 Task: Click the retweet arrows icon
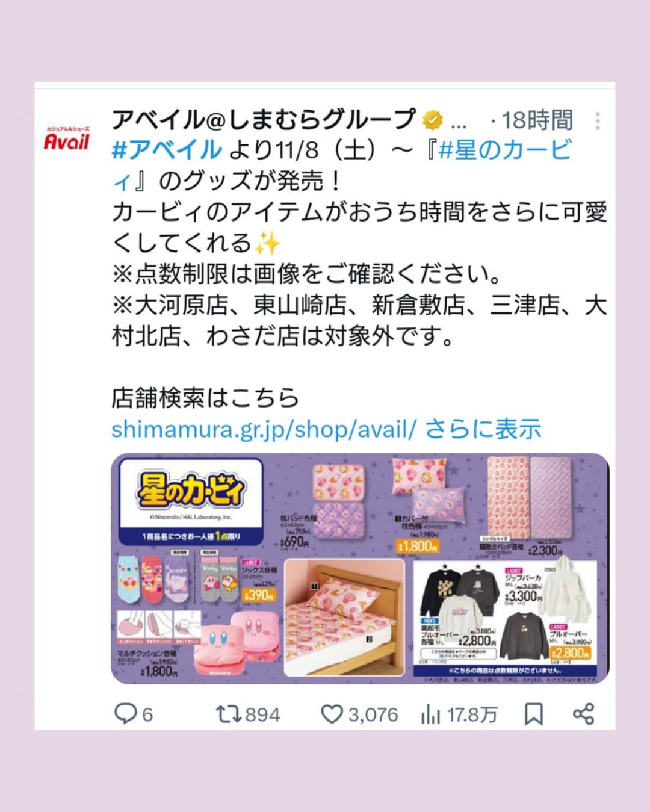click(229, 714)
